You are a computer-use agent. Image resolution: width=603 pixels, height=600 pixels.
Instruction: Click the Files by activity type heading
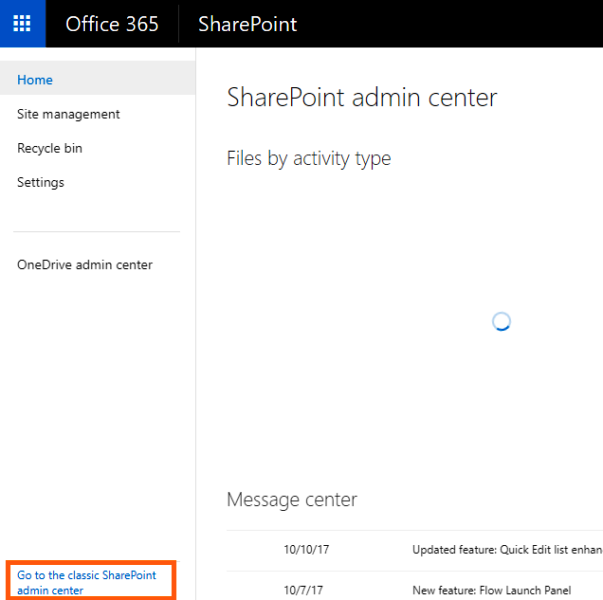click(x=309, y=158)
